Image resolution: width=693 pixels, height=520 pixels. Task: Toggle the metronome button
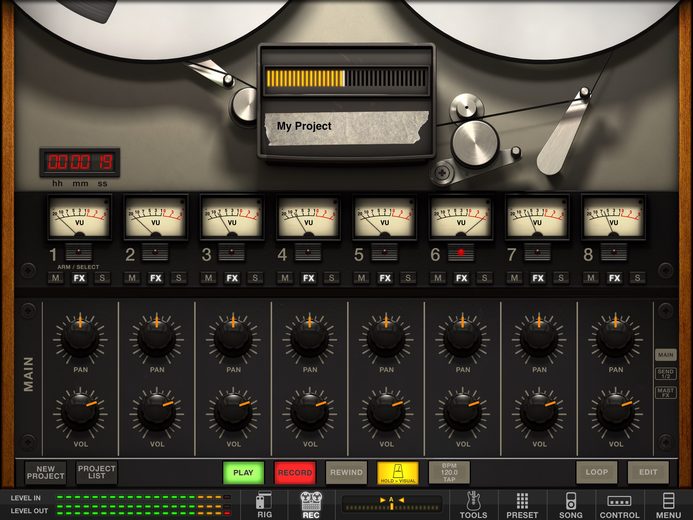point(398,473)
